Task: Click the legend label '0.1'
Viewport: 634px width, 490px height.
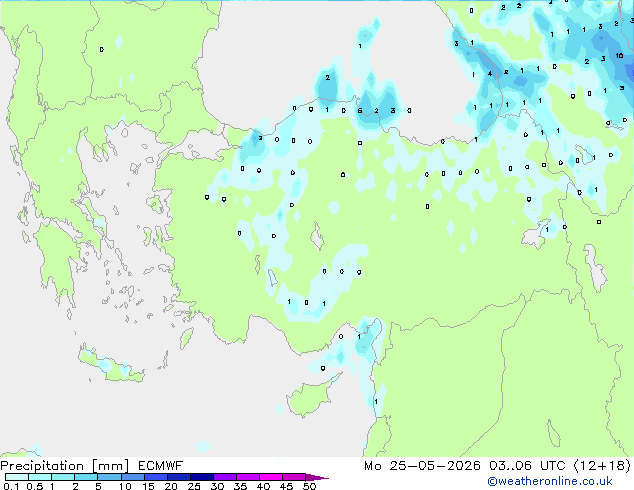Action: 11,486
